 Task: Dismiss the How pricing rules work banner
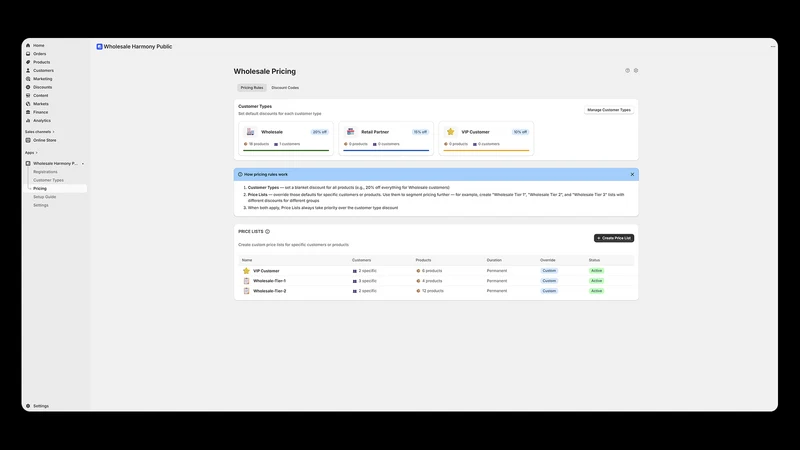[632, 174]
